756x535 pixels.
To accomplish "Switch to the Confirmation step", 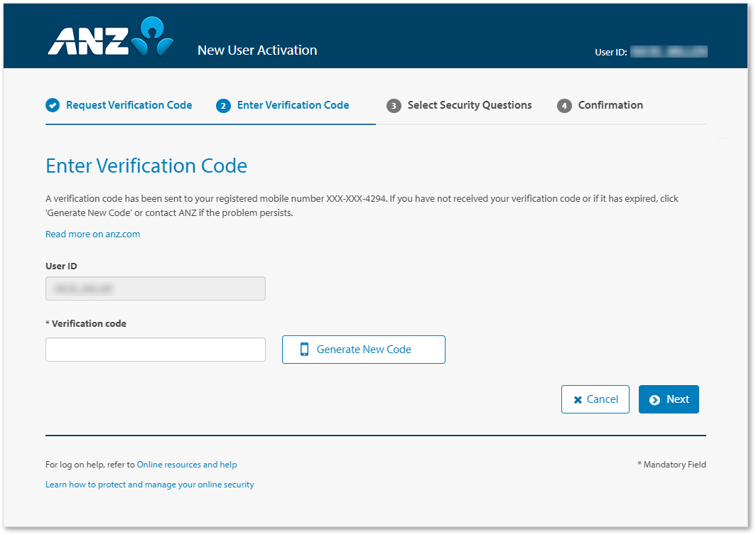I will [610, 104].
